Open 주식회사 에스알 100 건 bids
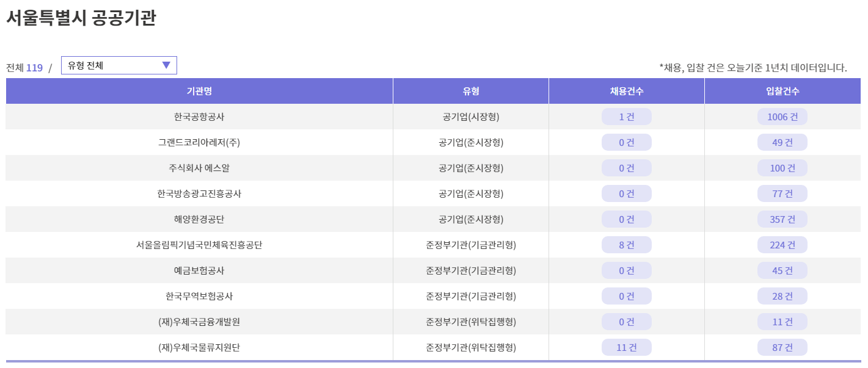Image resolution: width=868 pixels, height=368 pixels. 782,168
